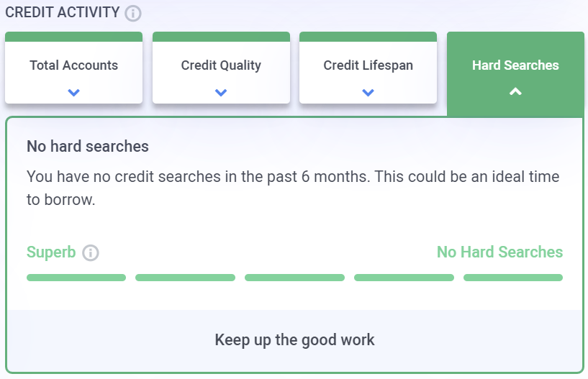Expand the chevron under Total Accounts

click(x=73, y=92)
